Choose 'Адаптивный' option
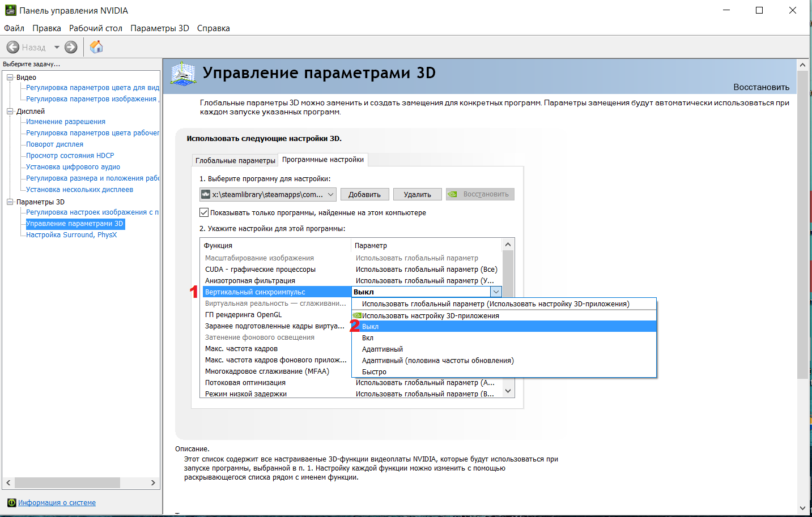Screen dimensions: 812x517 click(504, 349)
